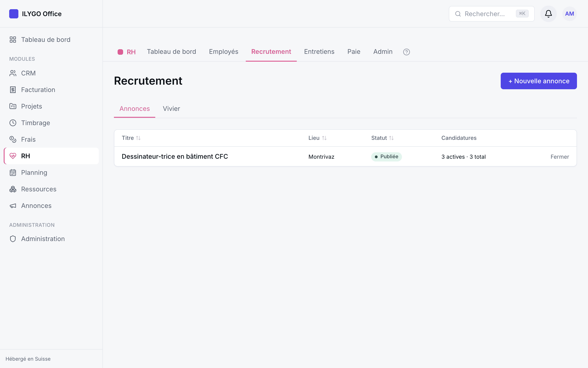Click the Annonces megaphone icon
This screenshot has height=368, width=588.
point(13,206)
